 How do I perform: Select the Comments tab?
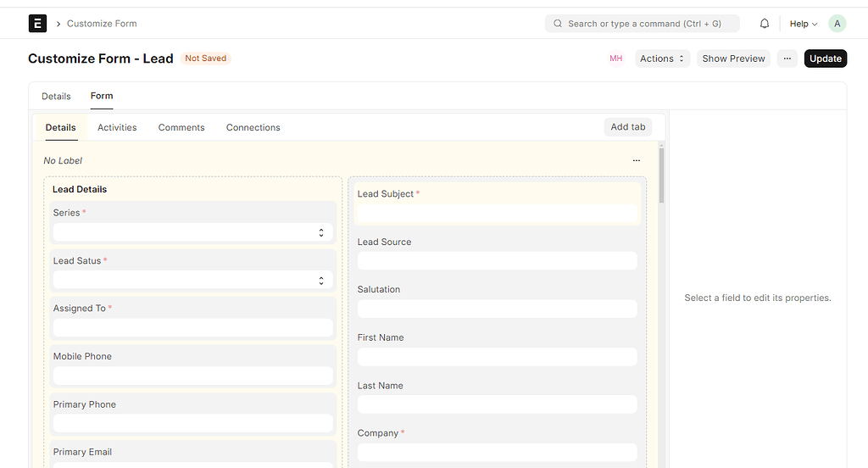181,127
